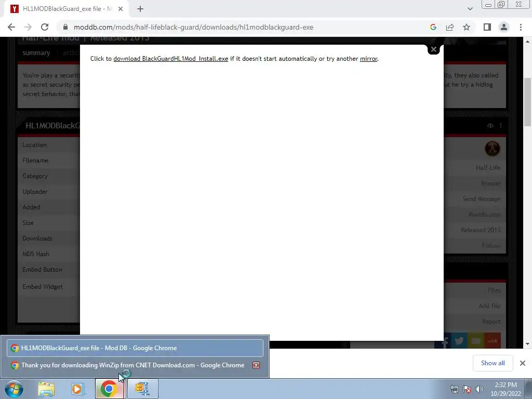532x399 pixels.
Task: Open the summary tab on mod page
Action: point(36,53)
